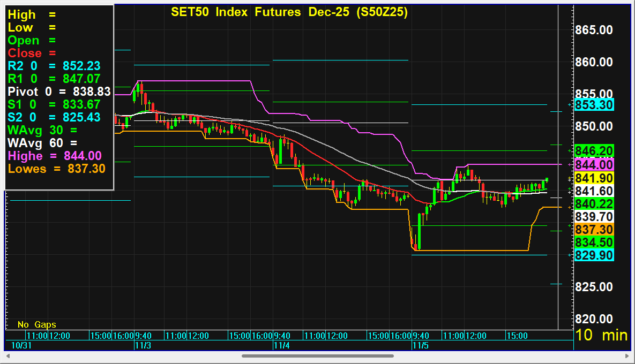
Task: Select the "10 min" interval label
Action: [x=601, y=336]
